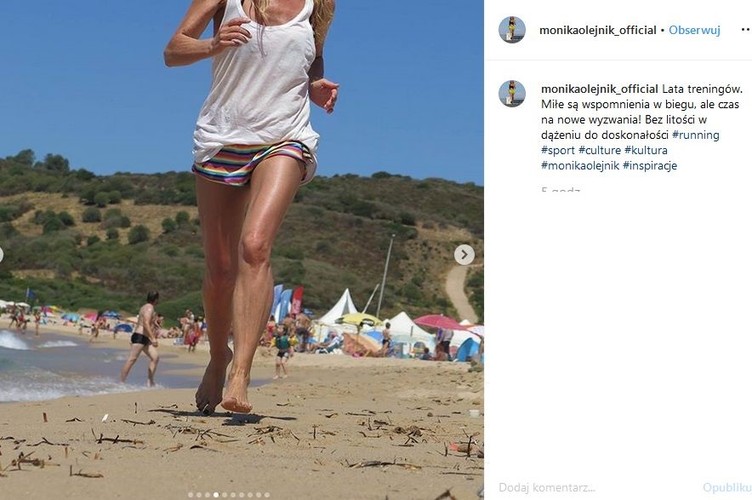Open monikaolejnik_official profile from the header
Screen dimensions: 752x500
pos(598,30)
